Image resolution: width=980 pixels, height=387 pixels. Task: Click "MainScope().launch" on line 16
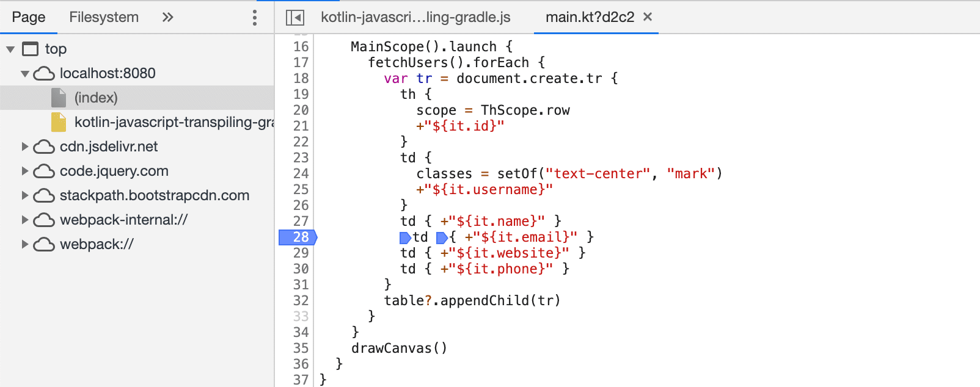coord(424,46)
